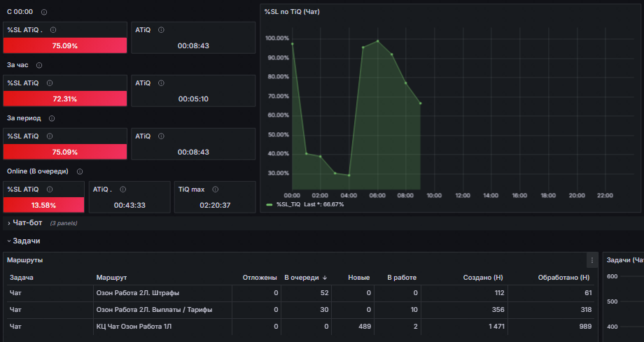644x342 pixels.
Task: Click the %SL по TiQ (Чат) panel title
Action: coord(292,12)
